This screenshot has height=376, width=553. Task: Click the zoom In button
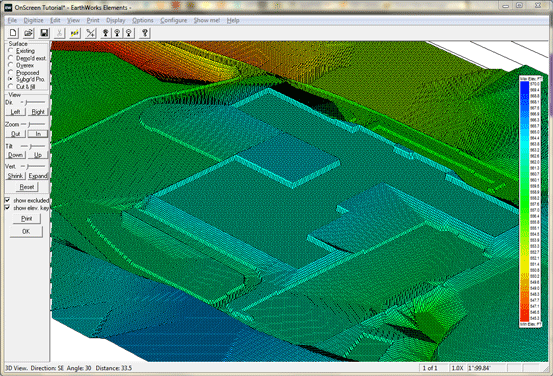(38, 134)
